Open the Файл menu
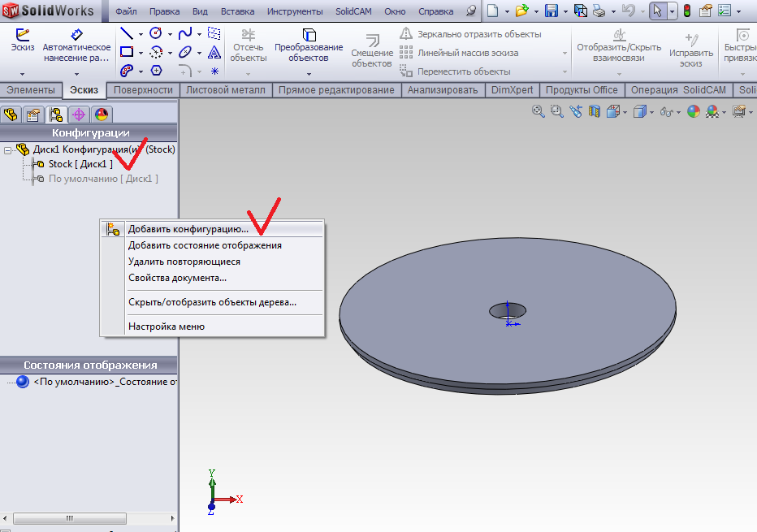Image resolution: width=757 pixels, height=532 pixels. (126, 11)
